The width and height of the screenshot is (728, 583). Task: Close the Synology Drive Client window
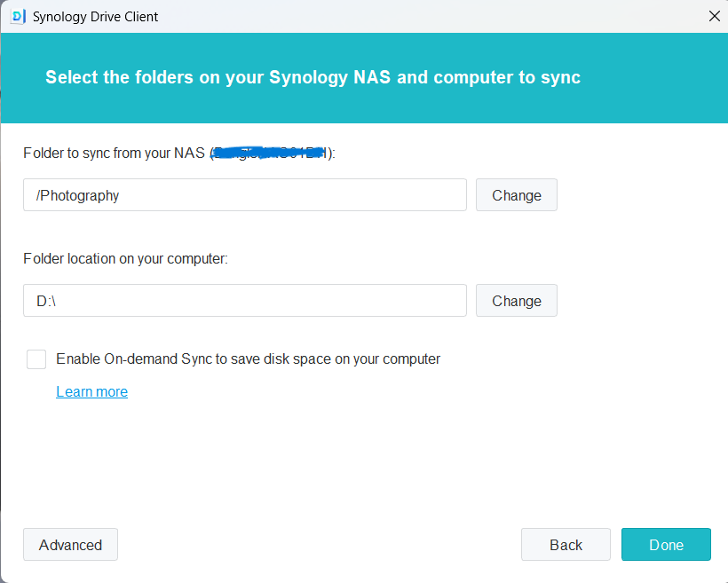point(714,16)
